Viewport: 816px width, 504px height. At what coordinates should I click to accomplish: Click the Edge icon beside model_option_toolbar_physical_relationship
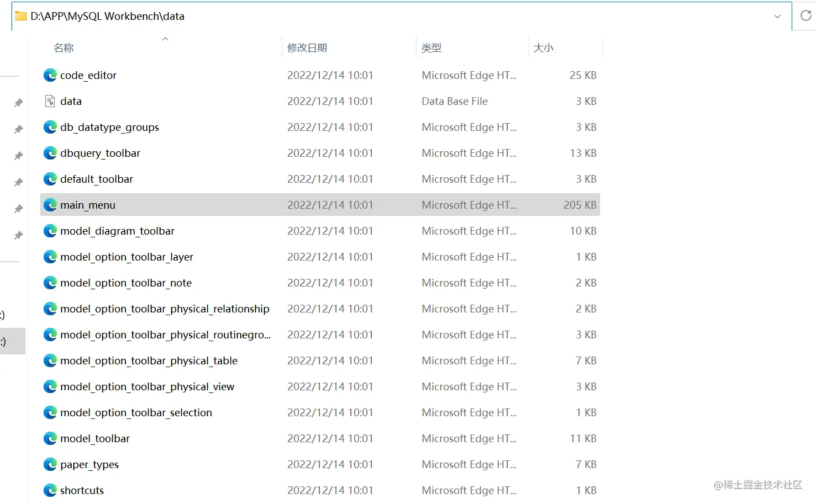tap(50, 309)
